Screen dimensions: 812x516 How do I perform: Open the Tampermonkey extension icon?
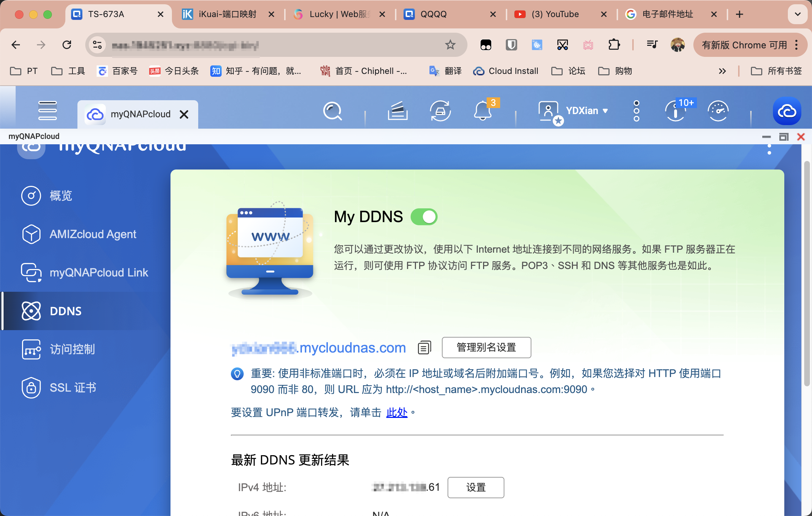486,45
